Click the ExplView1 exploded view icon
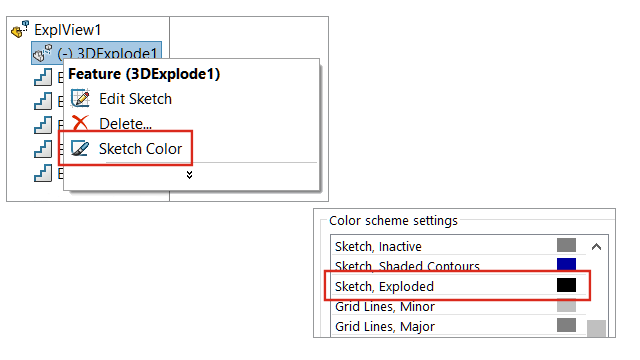640x360 pixels. tap(20, 29)
